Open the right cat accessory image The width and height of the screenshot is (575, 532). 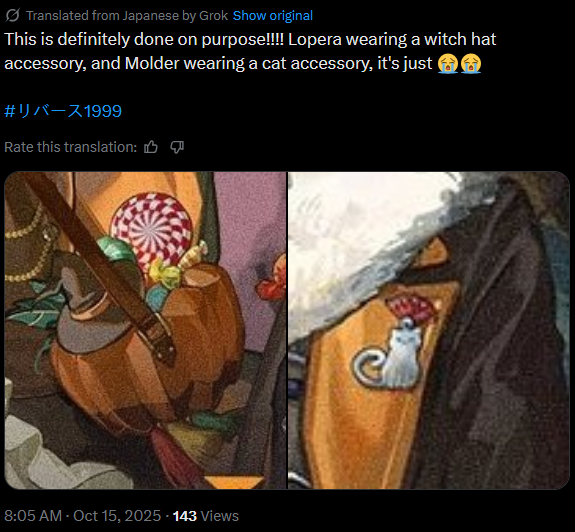(429, 330)
